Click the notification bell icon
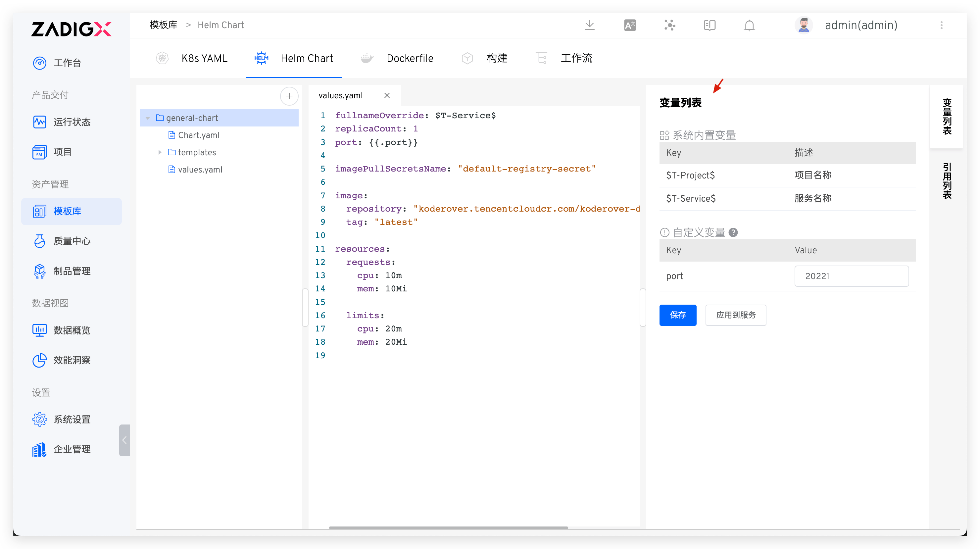The width and height of the screenshot is (980, 549). tap(749, 25)
